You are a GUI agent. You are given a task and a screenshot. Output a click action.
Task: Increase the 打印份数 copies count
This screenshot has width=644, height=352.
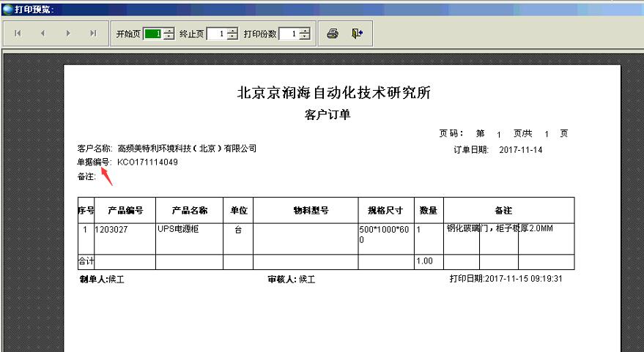coord(305,31)
